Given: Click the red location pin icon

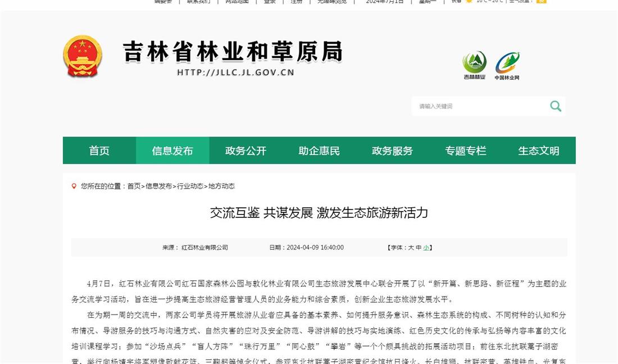Looking at the screenshot, I should coord(74,186).
